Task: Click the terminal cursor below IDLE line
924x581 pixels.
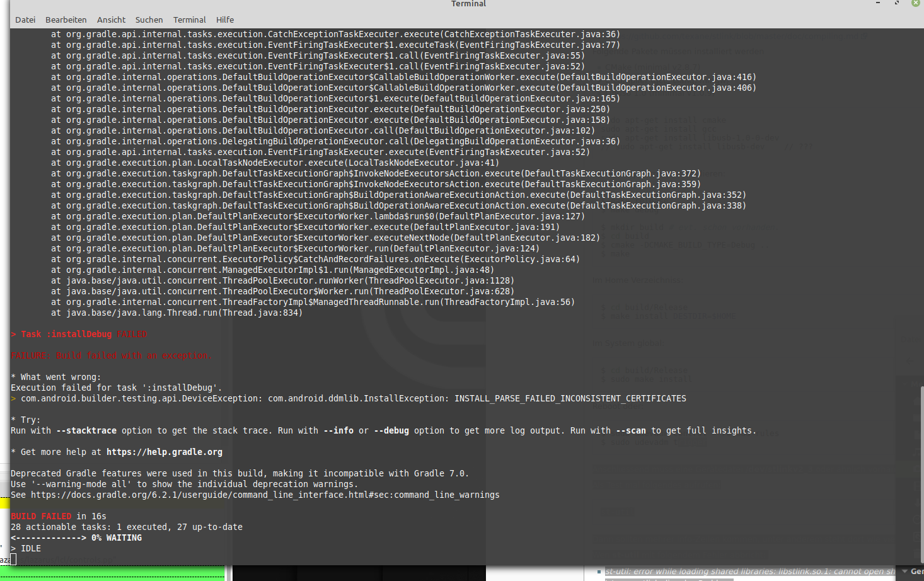Action: 13,559
